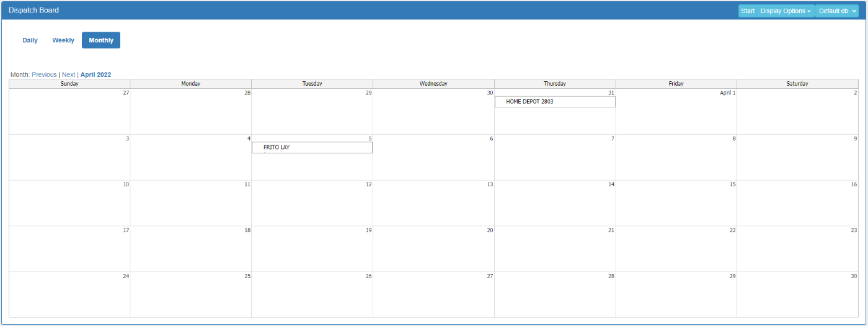Click the Start button

pyautogui.click(x=748, y=11)
